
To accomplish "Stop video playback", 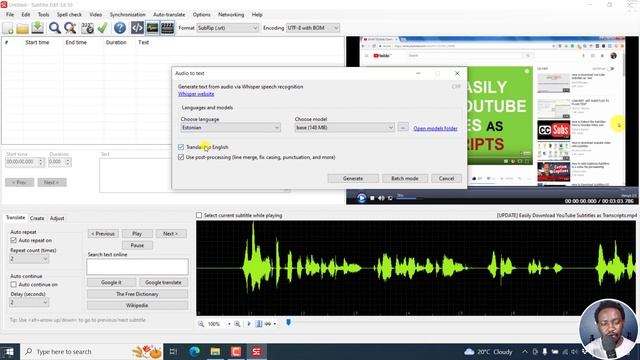I will pos(372,198).
